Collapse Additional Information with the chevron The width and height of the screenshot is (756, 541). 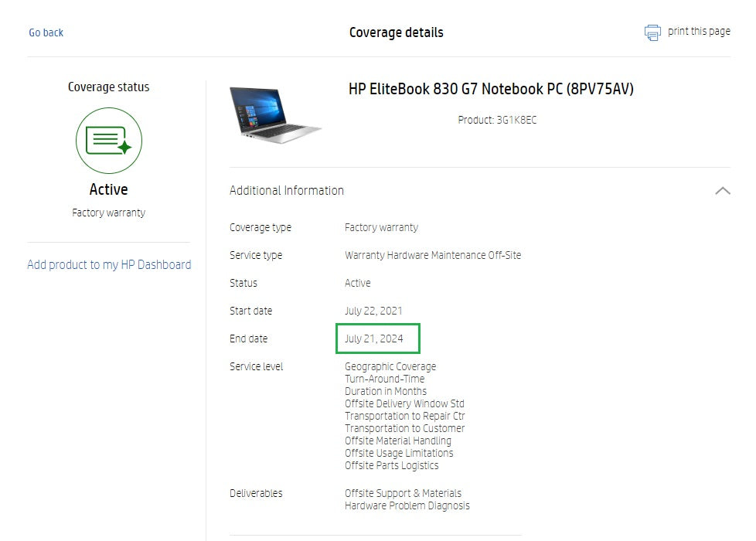coord(722,191)
